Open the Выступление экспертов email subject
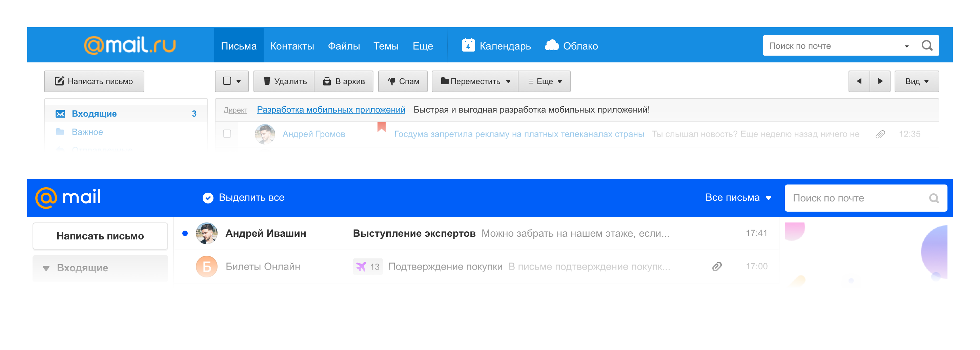Screen dimensions: 980x350 pyautogui.click(x=414, y=233)
